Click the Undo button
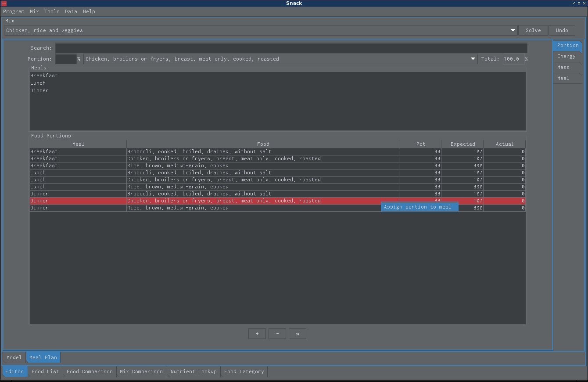The image size is (588, 382). coord(562,30)
